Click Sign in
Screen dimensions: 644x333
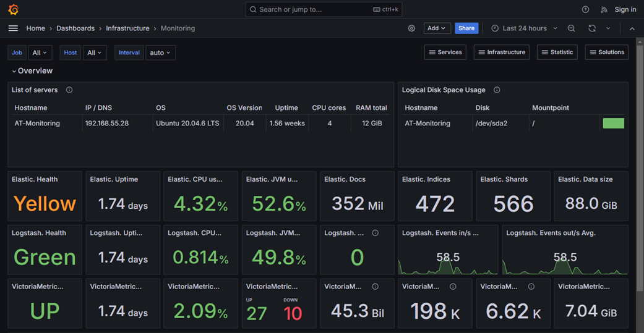point(625,9)
